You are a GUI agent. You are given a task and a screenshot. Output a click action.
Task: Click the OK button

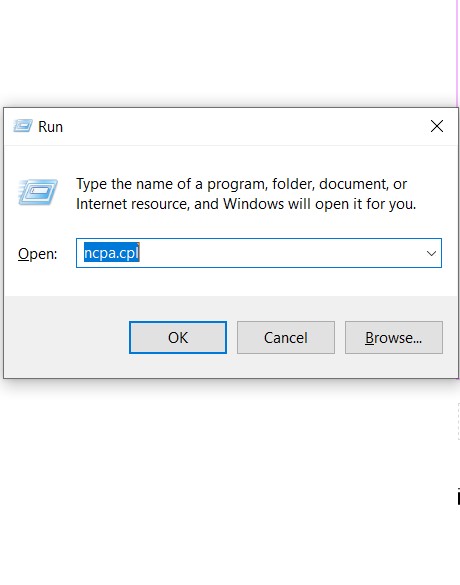point(178,337)
